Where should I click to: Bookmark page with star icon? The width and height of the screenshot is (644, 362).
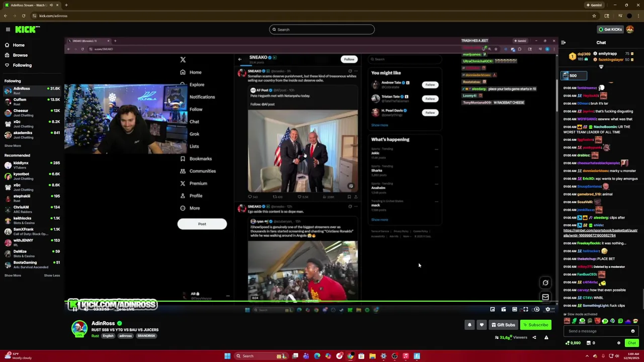594,16
